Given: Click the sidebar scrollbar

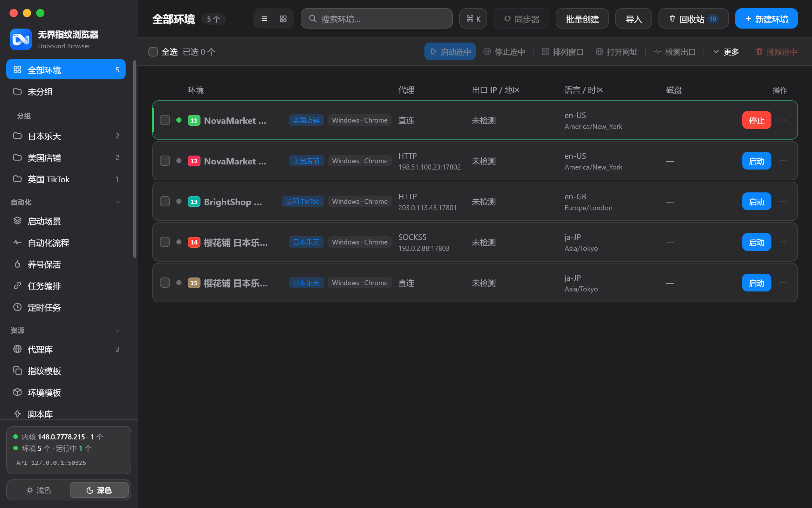Looking at the screenshot, I should click(134, 159).
